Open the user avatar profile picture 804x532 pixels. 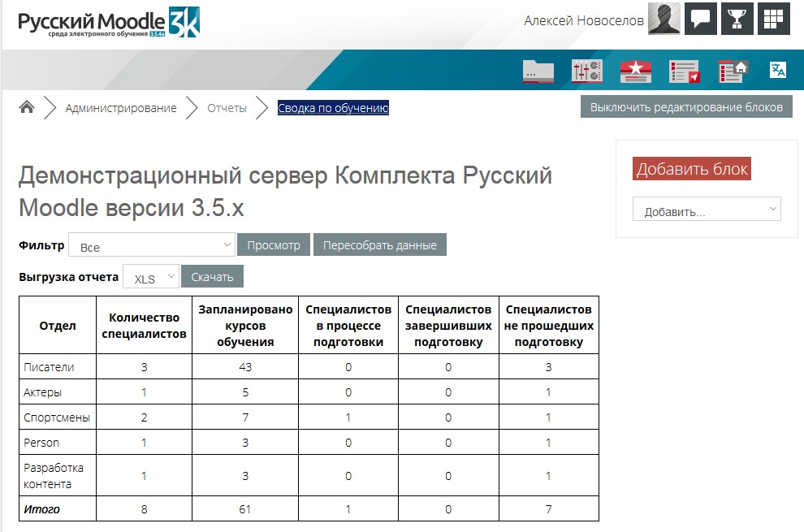pos(664,19)
